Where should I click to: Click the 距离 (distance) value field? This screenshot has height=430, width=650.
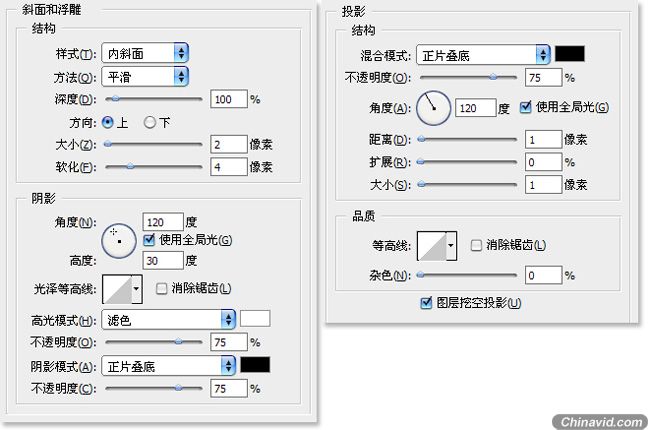point(542,139)
